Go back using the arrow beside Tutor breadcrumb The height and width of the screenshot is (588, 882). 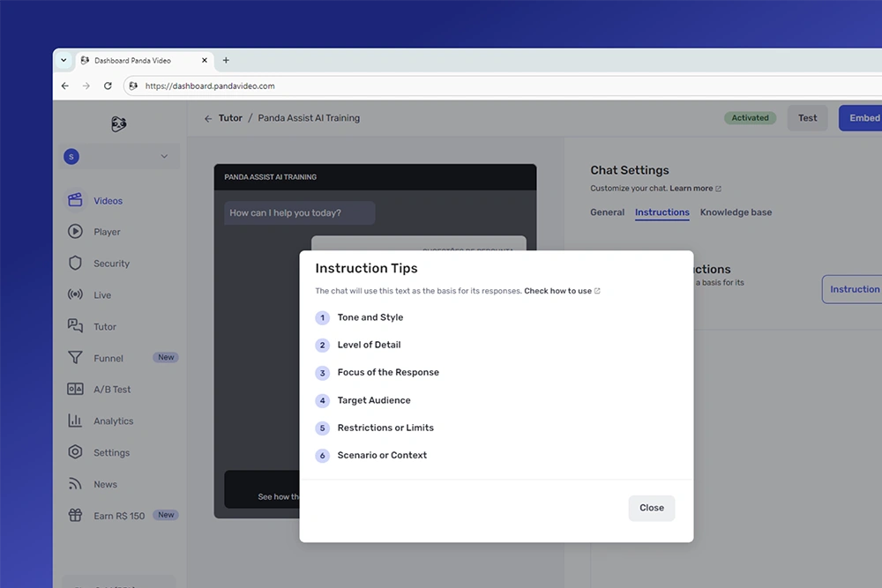[x=208, y=119]
